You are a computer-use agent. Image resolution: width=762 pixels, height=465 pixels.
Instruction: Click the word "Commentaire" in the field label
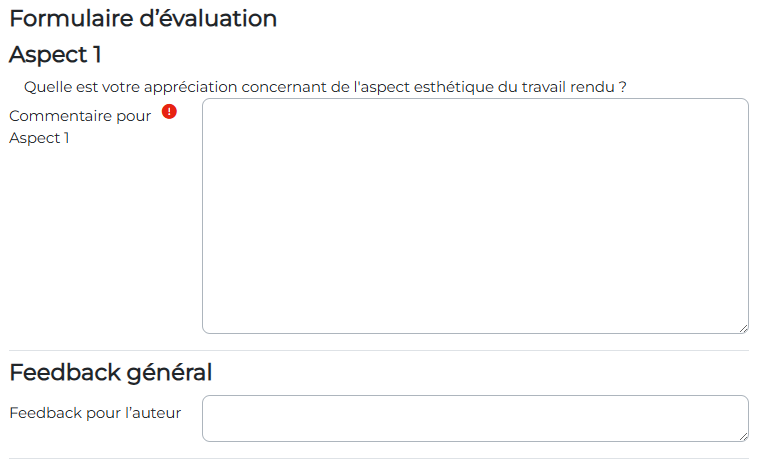[x=58, y=116]
